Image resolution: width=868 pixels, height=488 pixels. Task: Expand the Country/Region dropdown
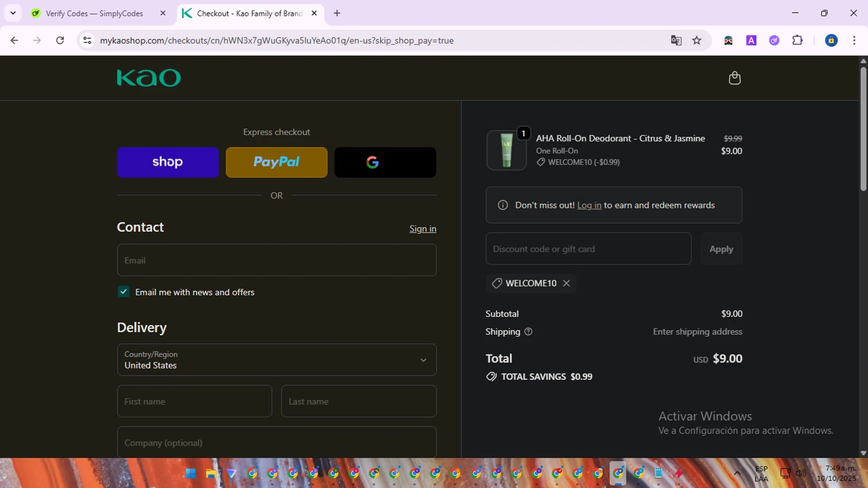277,360
